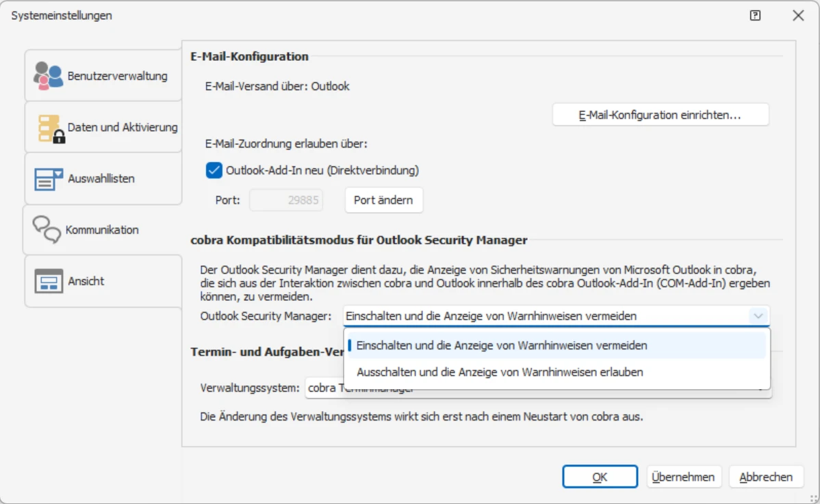Collapse the Outlook Security Manager dropdown arrow
The height and width of the screenshot is (504, 820).
pyautogui.click(x=758, y=316)
